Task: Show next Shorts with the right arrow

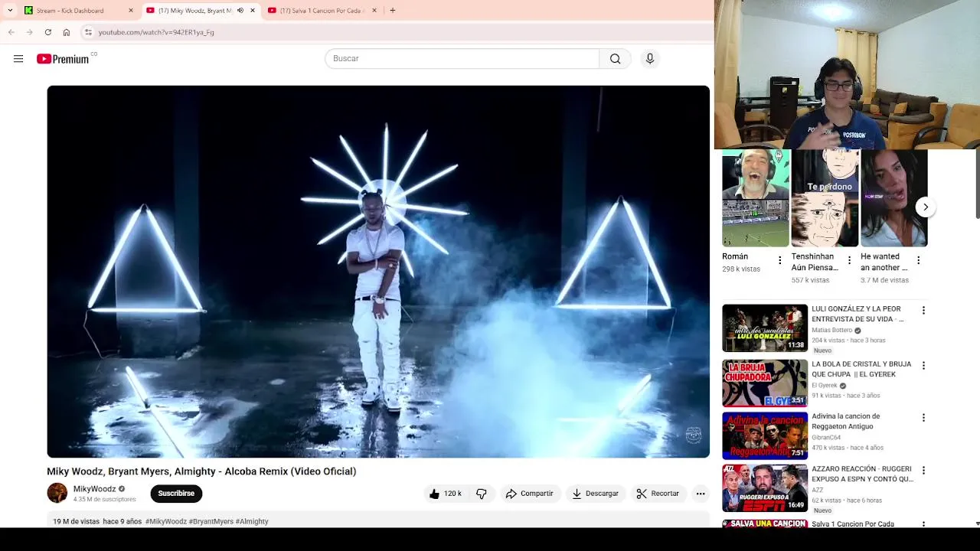Action: pos(926,207)
